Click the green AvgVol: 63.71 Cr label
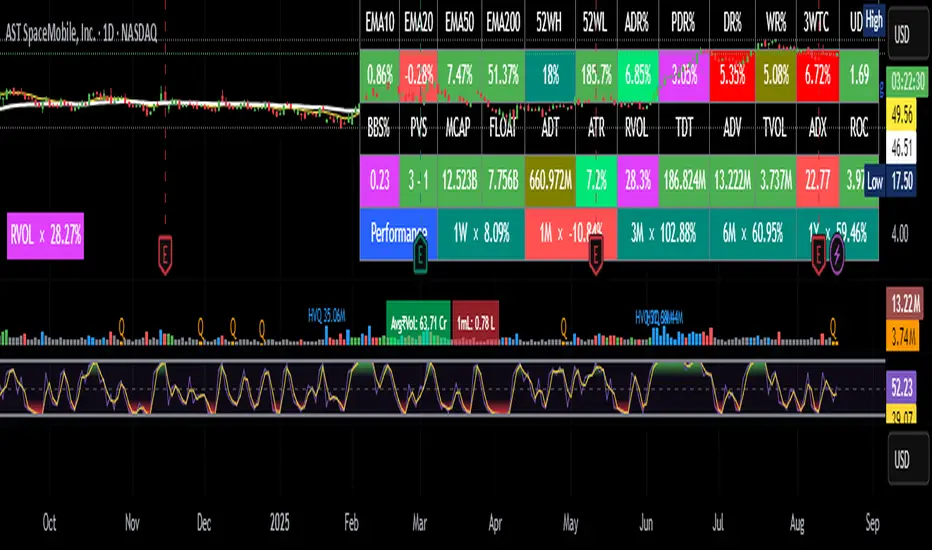Screen dimensions: 932x550 pos(418,323)
